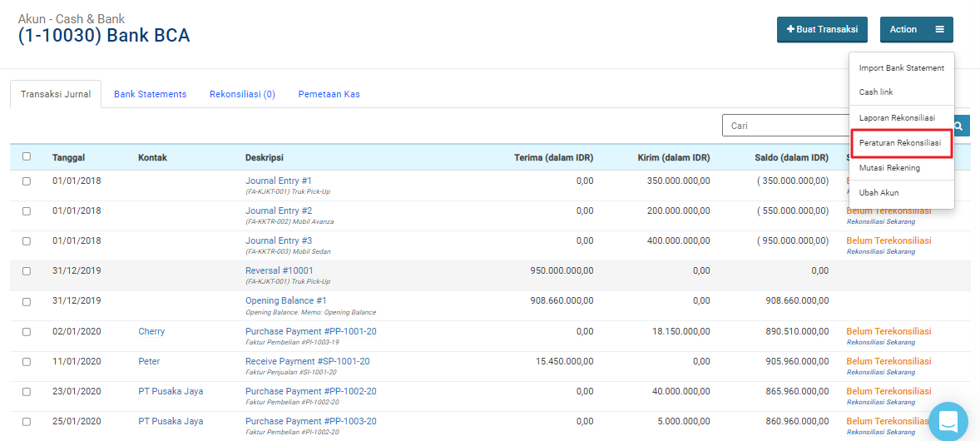Check the Purchase Payment #PP-1001-20 row checkbox
The height and width of the screenshot is (441, 980).
coord(27,331)
